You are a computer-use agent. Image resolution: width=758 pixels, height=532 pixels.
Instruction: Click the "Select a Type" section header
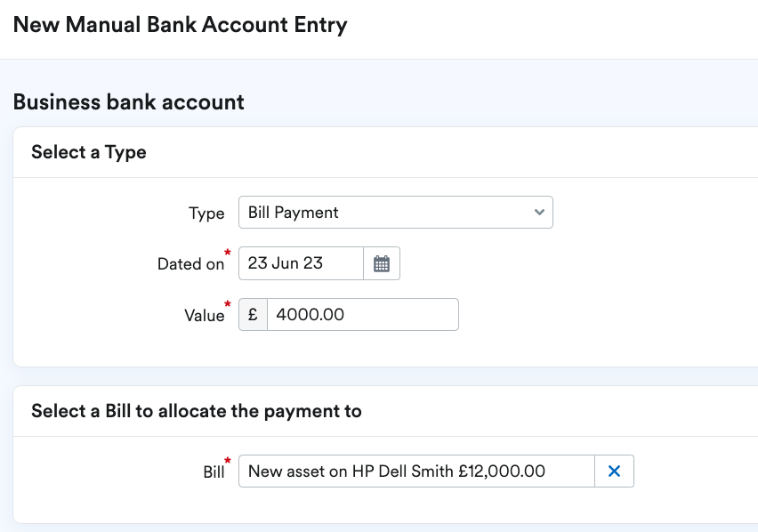88,152
